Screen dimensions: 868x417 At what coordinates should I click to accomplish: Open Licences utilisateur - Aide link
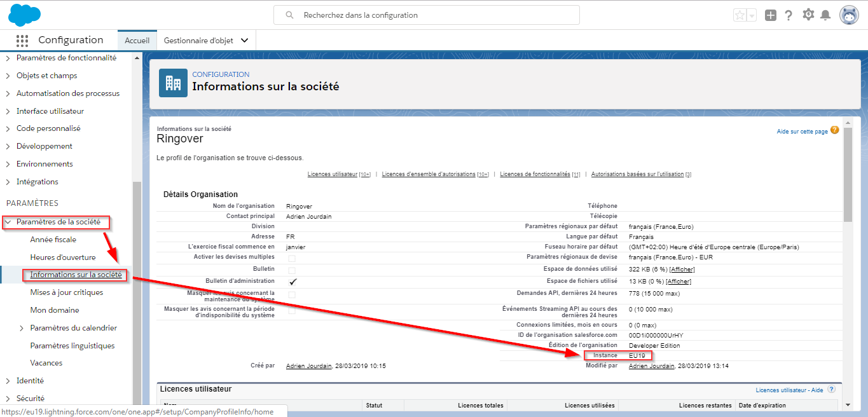pyautogui.click(x=790, y=390)
